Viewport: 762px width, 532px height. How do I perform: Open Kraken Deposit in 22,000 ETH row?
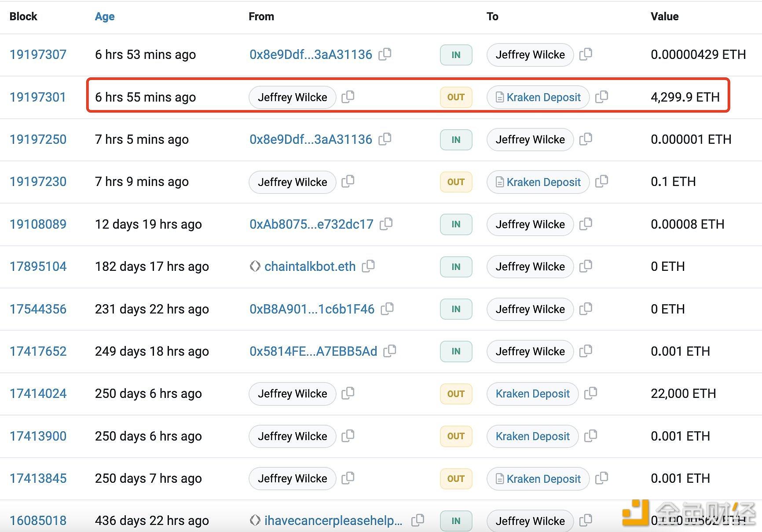533,394
